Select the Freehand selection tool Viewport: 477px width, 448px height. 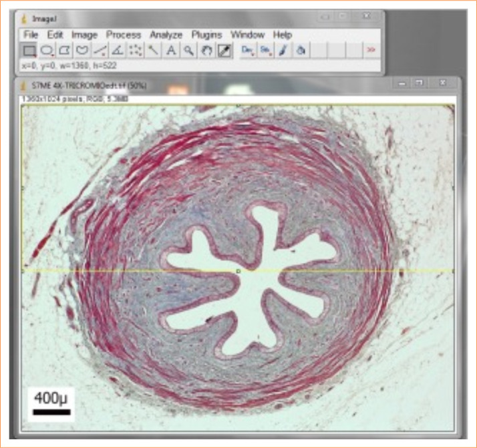click(x=82, y=50)
